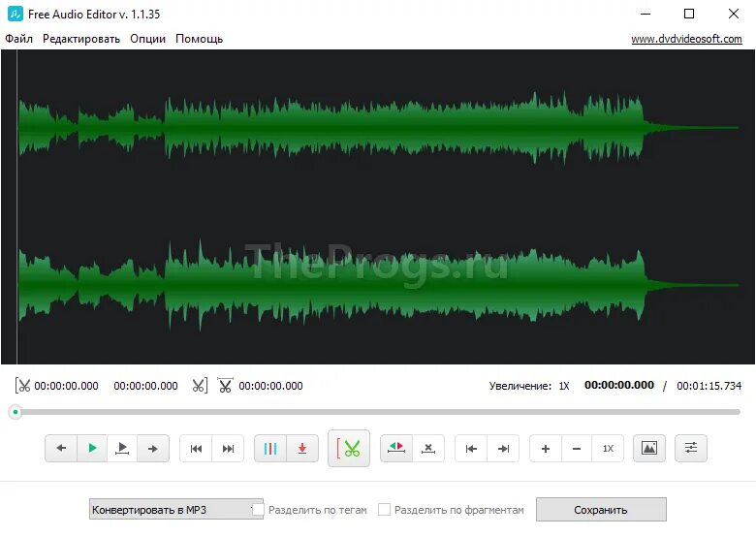Maximize the Free Audio Editor window
This screenshot has height=537, width=756.
(689, 14)
